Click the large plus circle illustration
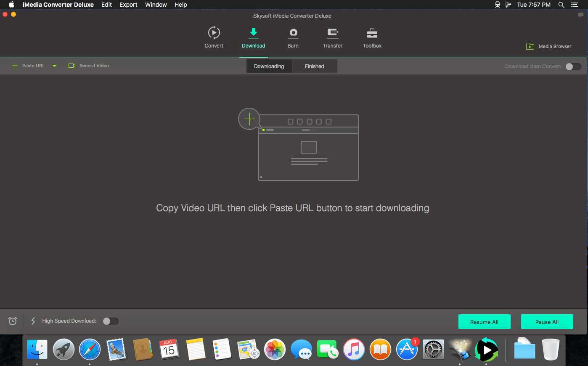The height and width of the screenshot is (366, 588). click(249, 119)
